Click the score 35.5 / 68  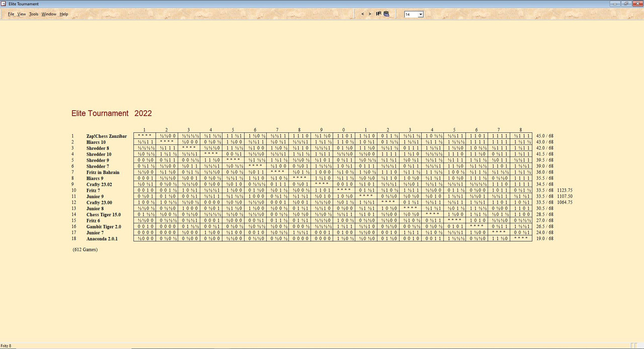pyautogui.click(x=545, y=179)
